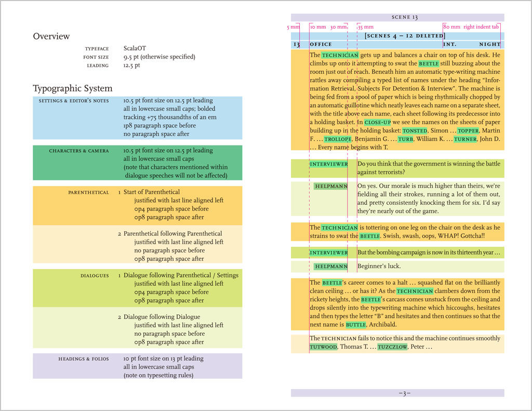Click the '10 mm' indent marker label
532x411 pixels.
pos(318,27)
